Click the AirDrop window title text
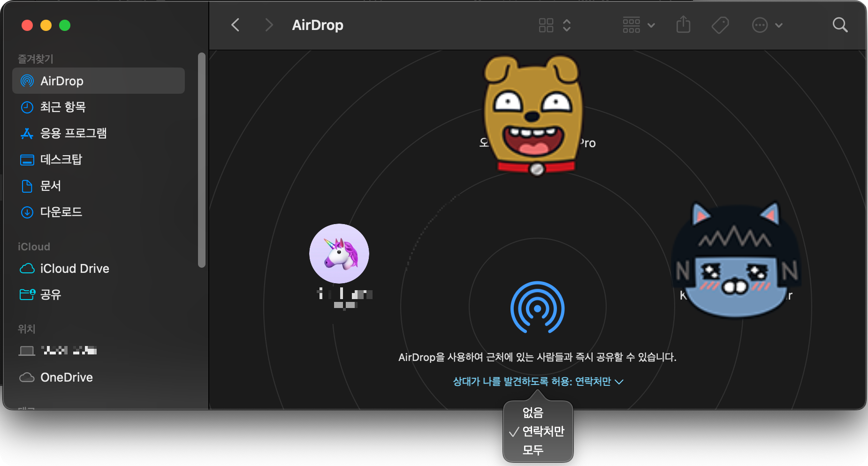The height and width of the screenshot is (466, 868). [x=318, y=25]
